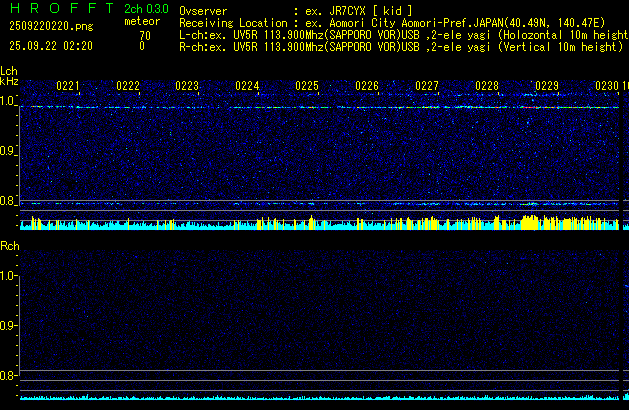The height and width of the screenshot is (410, 629).
Task: Select the R-ch Vertical yagi description line
Action: point(400,46)
